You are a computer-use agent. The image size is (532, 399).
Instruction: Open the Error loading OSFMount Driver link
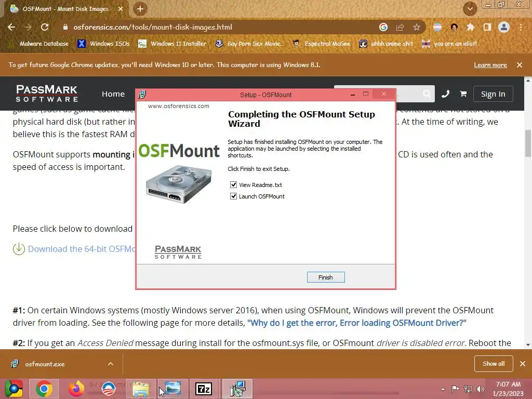[356, 323]
